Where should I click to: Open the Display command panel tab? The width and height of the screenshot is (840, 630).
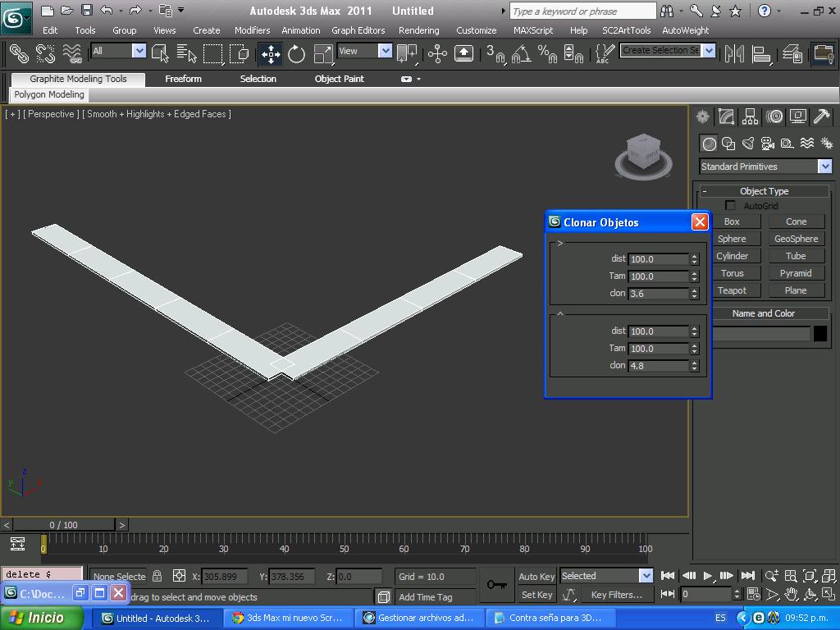pos(797,116)
